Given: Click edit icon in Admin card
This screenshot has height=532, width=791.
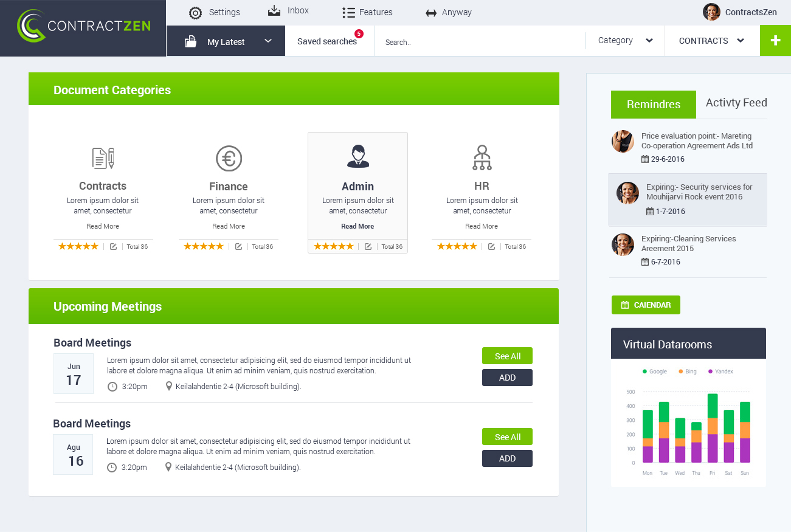Looking at the screenshot, I should (x=368, y=246).
